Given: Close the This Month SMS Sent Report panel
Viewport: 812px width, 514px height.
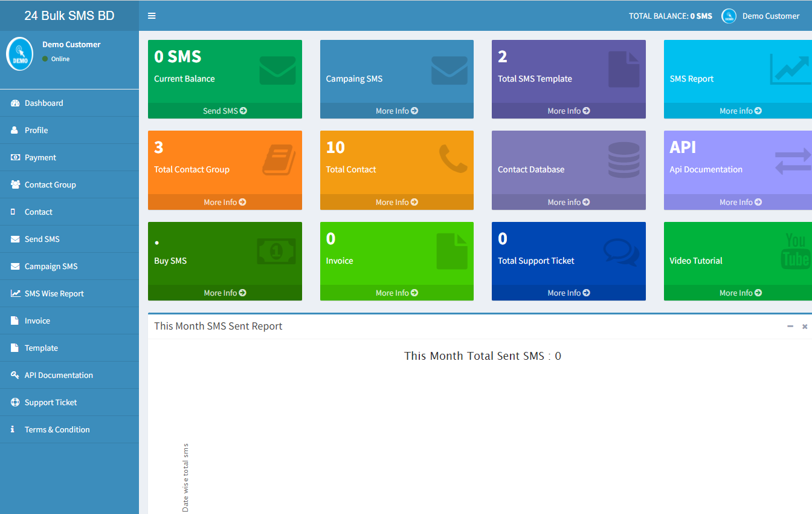Looking at the screenshot, I should tap(804, 327).
